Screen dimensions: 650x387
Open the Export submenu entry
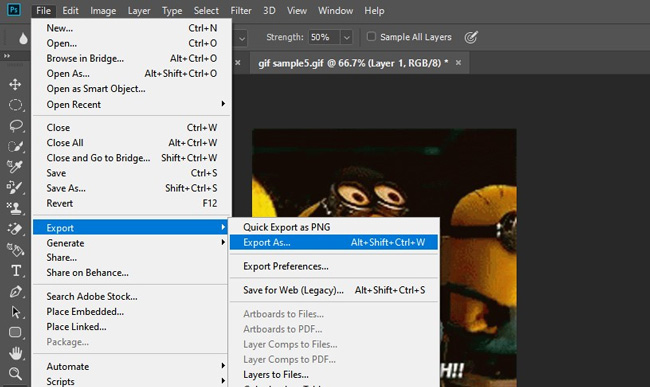pos(131,227)
